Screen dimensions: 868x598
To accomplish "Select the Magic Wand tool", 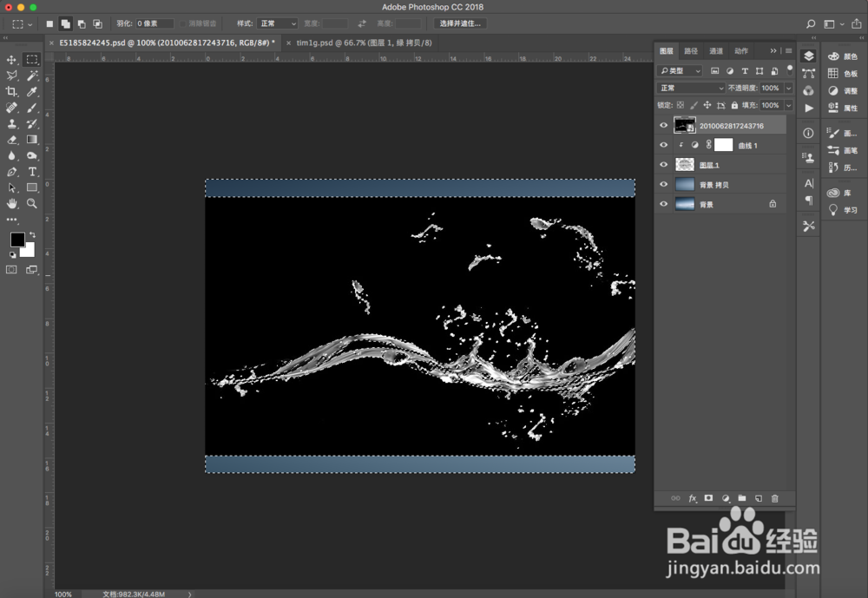I will tap(32, 76).
